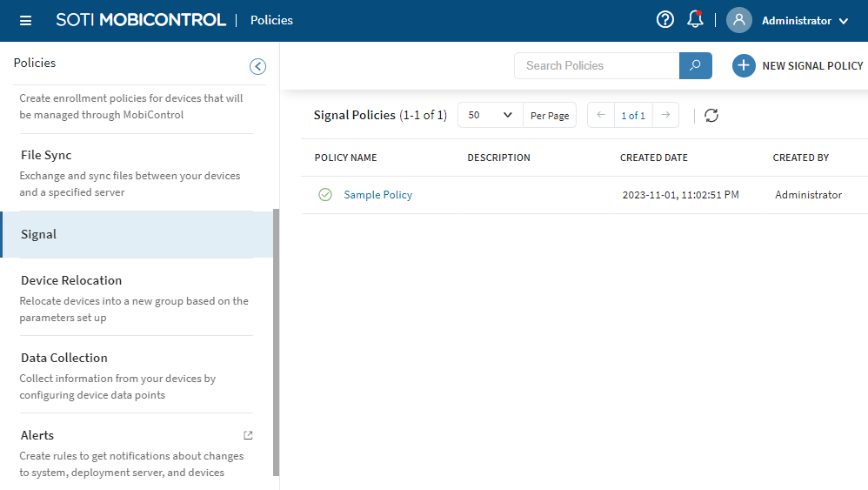
Task: View notifications bell icon
Action: click(695, 20)
